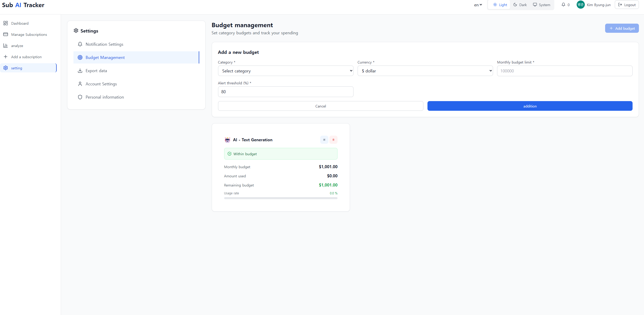Screen dimensions: 644x315
Task: Click the Usage rate progress bar
Action: point(281,198)
